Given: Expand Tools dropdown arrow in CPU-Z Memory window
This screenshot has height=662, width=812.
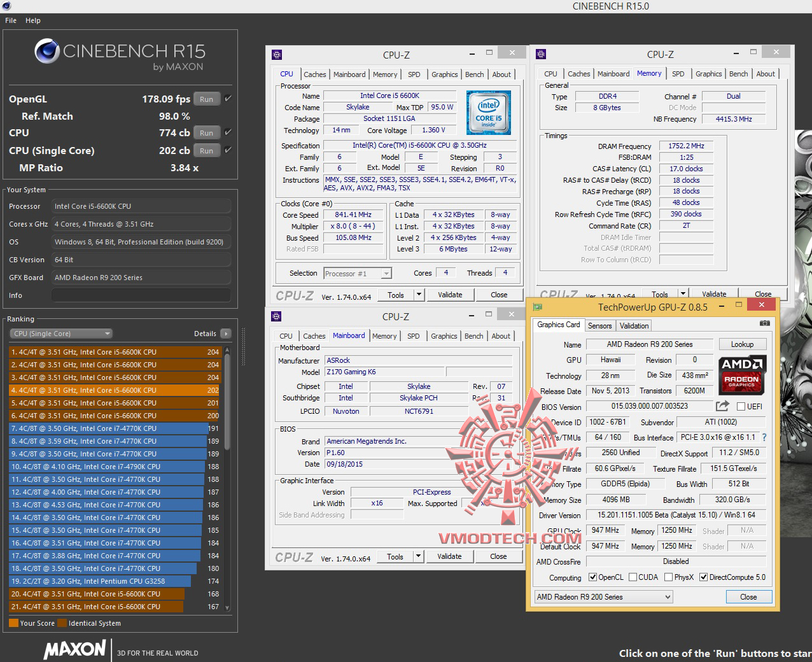Looking at the screenshot, I should pos(683,293).
